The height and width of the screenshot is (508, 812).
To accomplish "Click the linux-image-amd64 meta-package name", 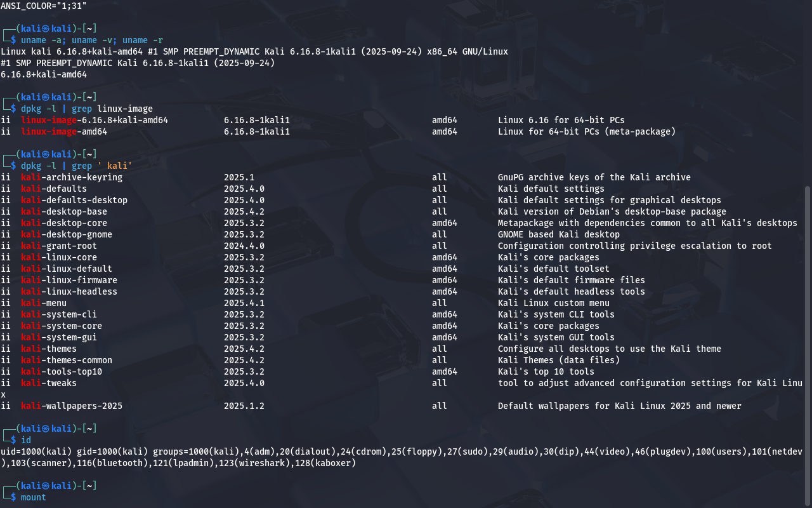I will [63, 131].
